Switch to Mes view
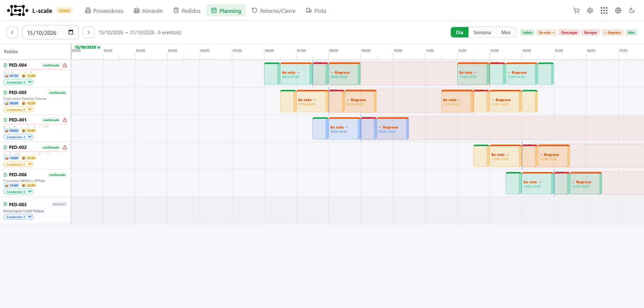The image size is (644, 308). pos(506,32)
